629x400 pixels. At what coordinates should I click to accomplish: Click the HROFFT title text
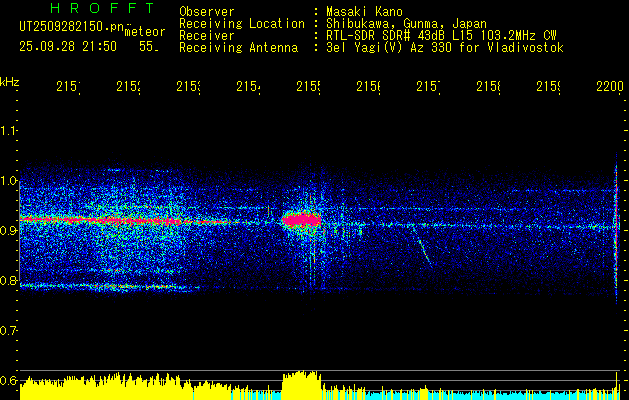(102, 8)
